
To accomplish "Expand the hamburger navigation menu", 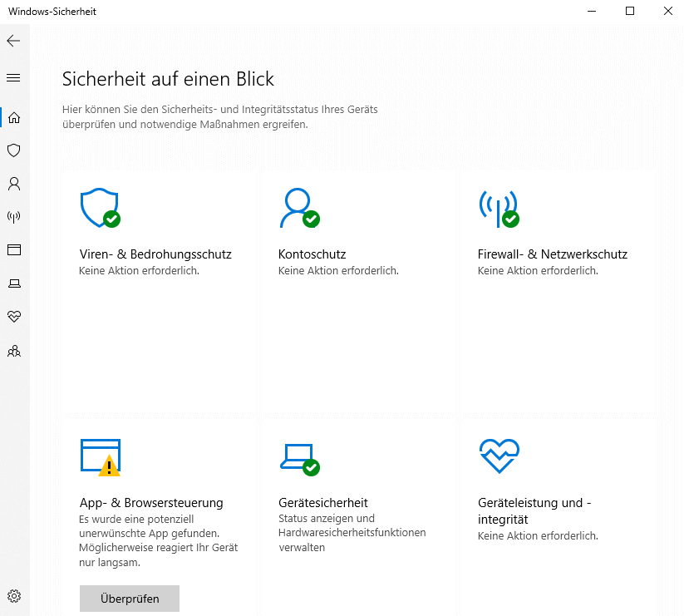I will (13, 78).
